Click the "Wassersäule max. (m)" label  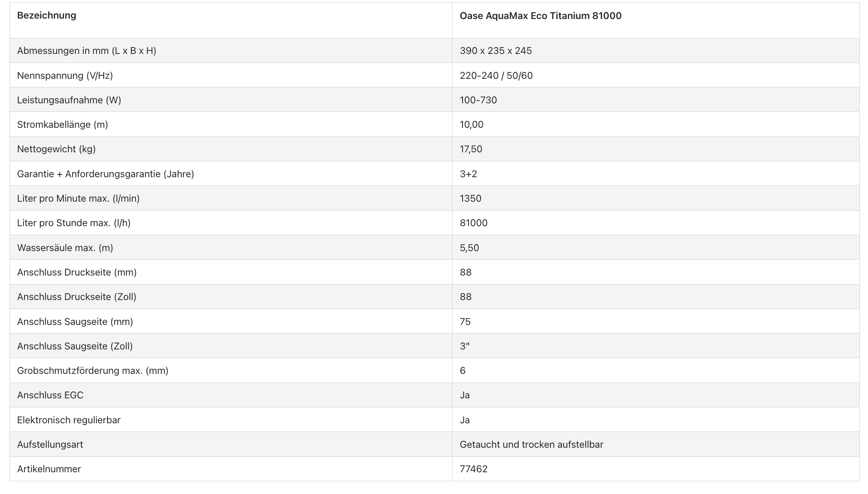65,248
